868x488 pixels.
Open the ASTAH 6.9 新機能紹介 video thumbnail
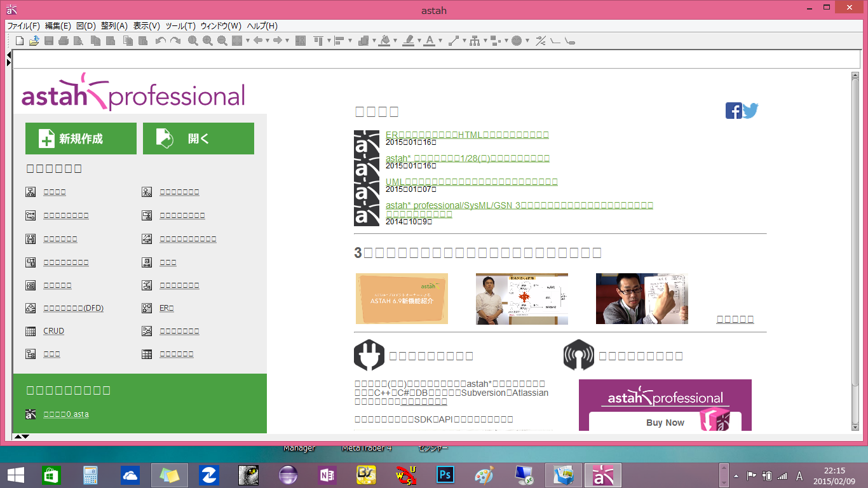(x=402, y=299)
